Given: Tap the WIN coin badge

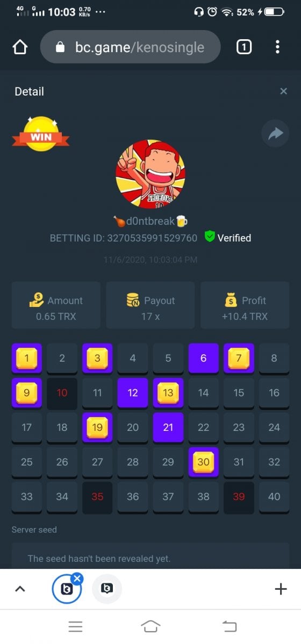Looking at the screenshot, I should (41, 135).
